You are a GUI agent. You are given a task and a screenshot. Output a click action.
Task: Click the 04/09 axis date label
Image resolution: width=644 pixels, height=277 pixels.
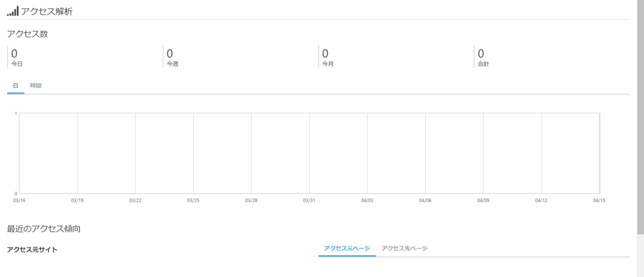[483, 201]
